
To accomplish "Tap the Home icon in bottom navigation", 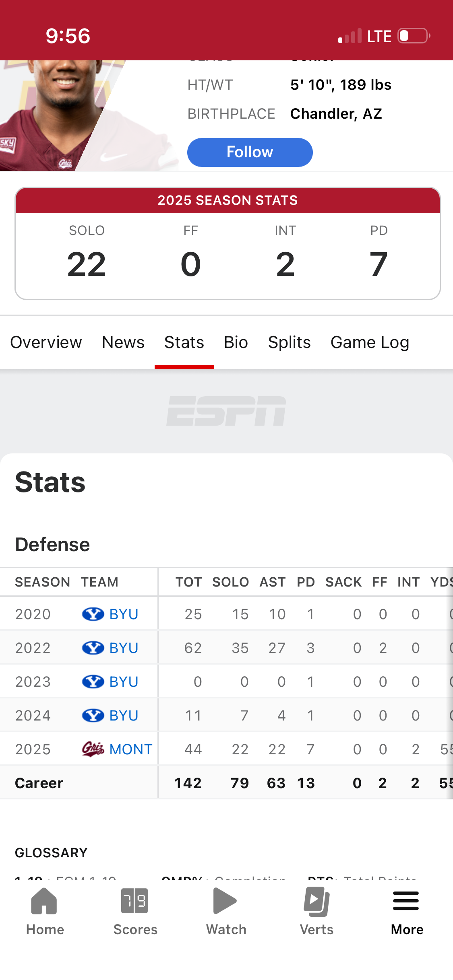I will coord(44,901).
